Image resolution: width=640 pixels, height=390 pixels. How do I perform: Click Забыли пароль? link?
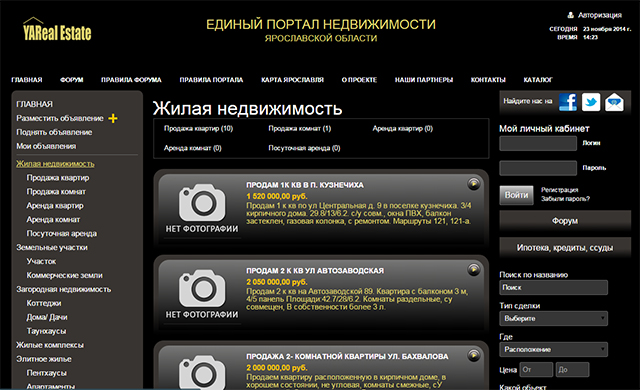click(565, 199)
